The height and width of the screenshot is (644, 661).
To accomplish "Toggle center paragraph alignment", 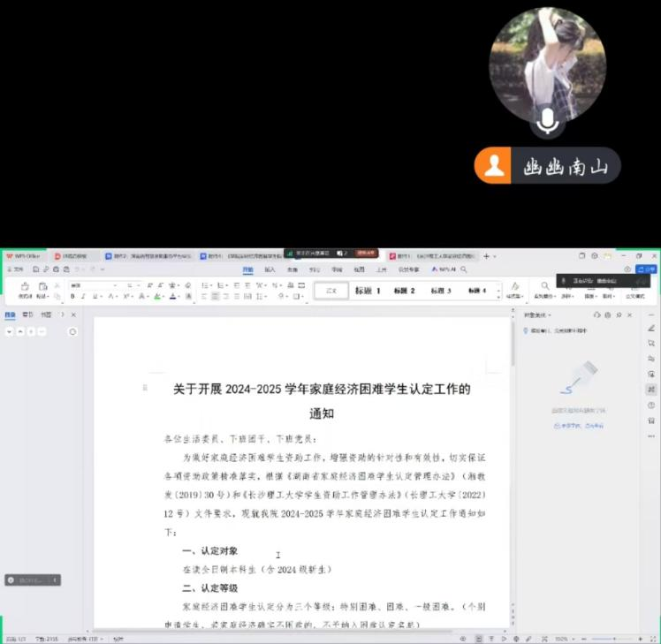I will tap(214, 297).
